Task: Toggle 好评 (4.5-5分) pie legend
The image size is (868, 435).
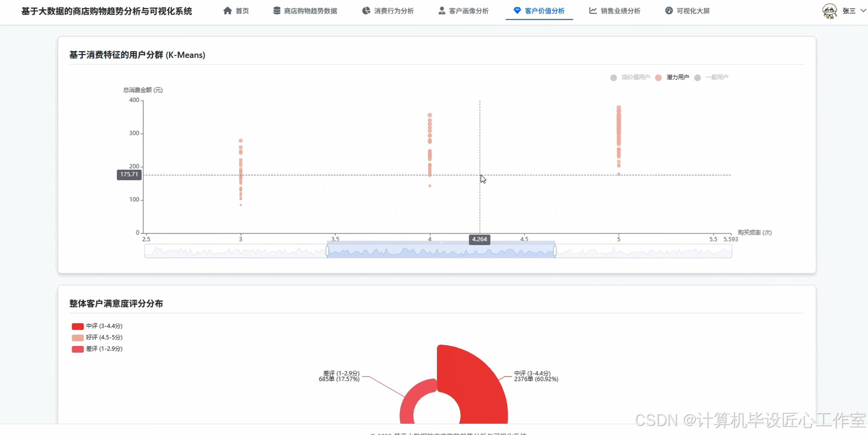Action: 97,337
